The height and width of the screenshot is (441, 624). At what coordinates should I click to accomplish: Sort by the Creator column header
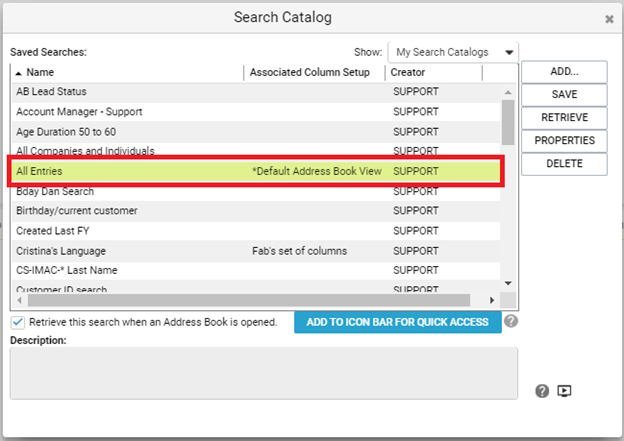tap(408, 72)
